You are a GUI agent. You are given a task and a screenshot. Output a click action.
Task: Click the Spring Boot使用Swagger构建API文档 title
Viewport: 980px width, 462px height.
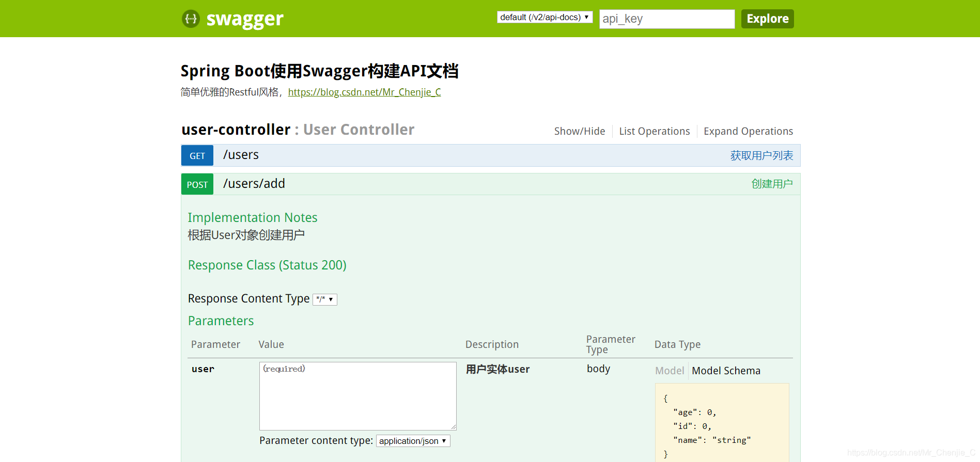click(319, 71)
